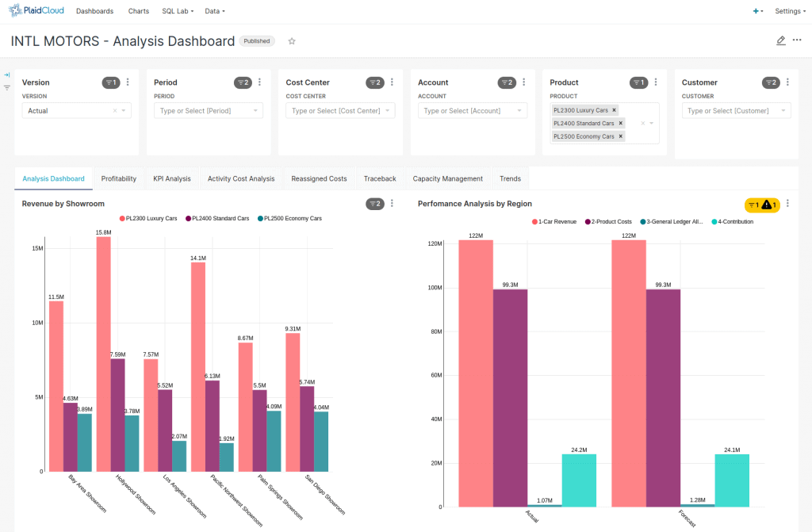The image size is (812, 532).
Task: Click Revenue by Showroom filter badge
Action: pos(375,204)
